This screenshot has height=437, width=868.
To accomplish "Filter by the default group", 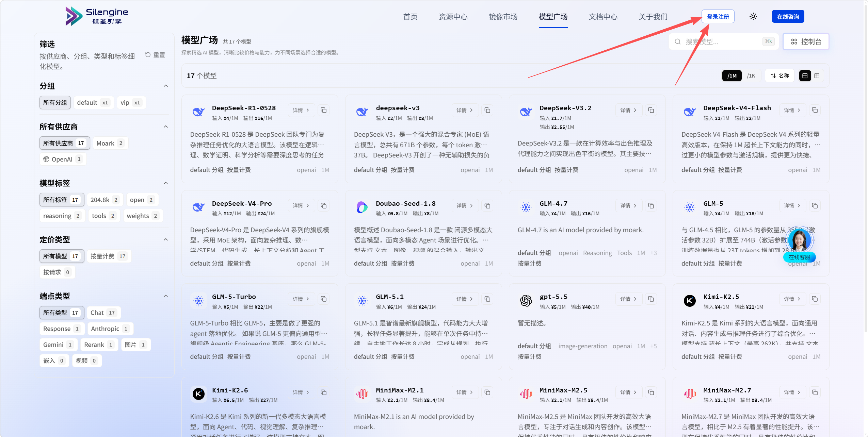I will [93, 102].
